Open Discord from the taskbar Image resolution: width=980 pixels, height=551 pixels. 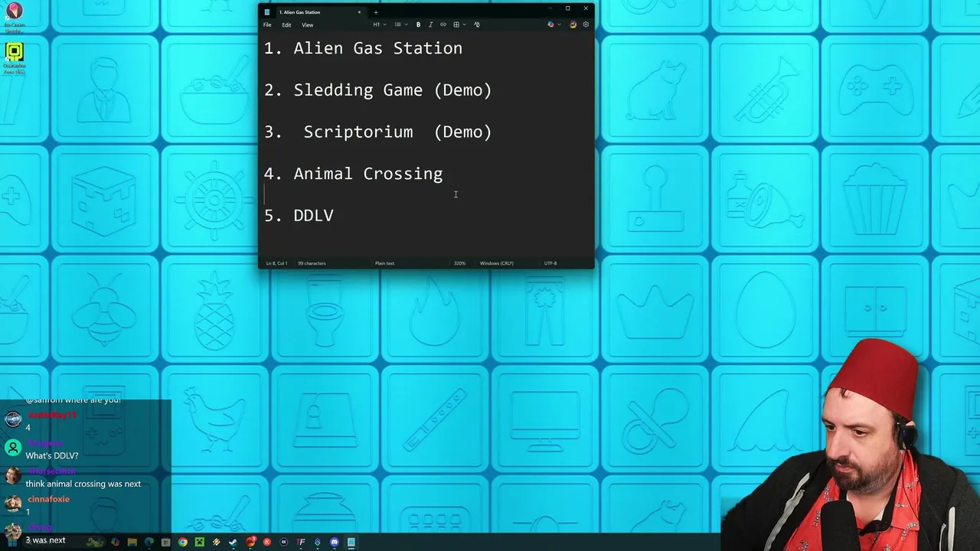(335, 542)
